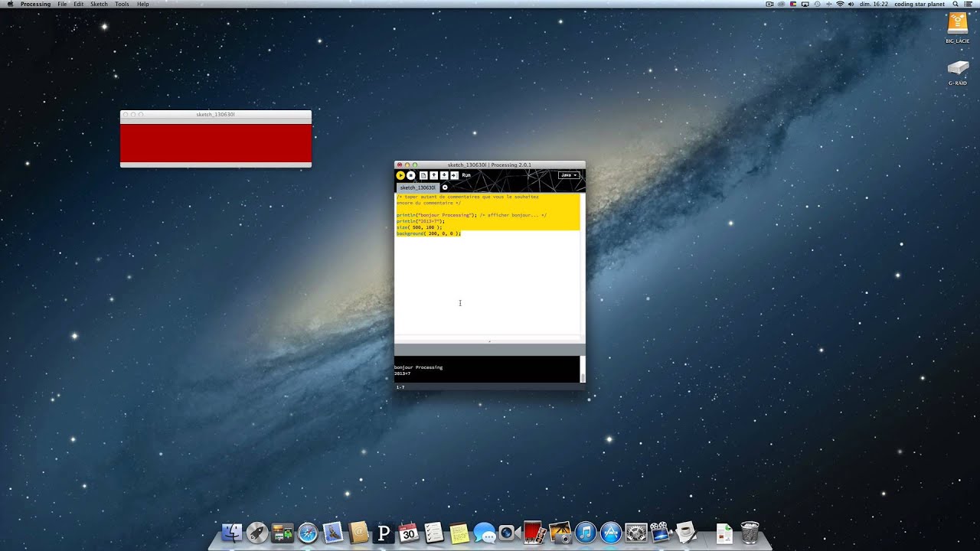Click the Processing P icon in the Dock

384,533
